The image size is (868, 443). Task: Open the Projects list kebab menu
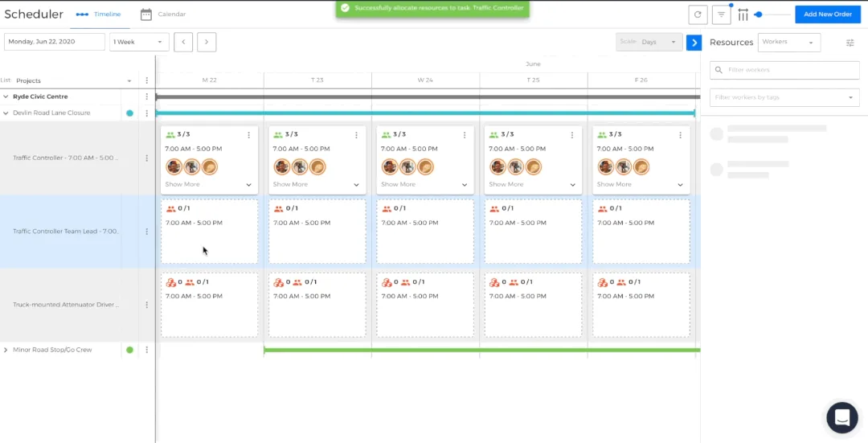point(147,80)
